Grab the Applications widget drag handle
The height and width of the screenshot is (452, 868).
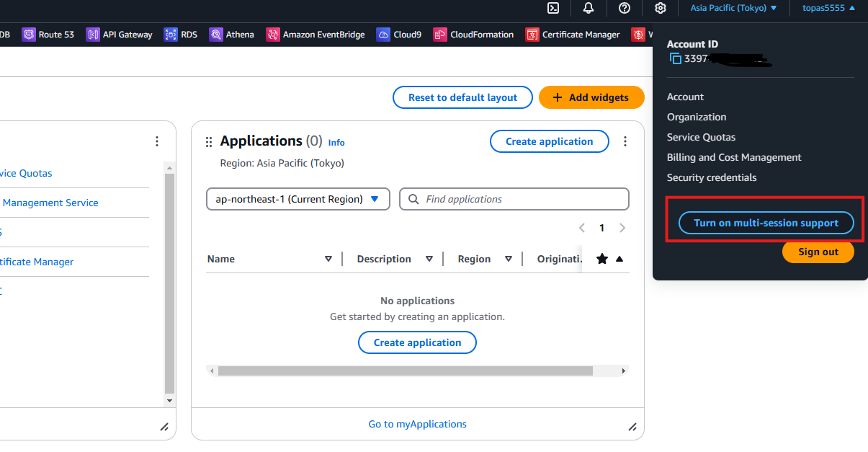tap(209, 142)
